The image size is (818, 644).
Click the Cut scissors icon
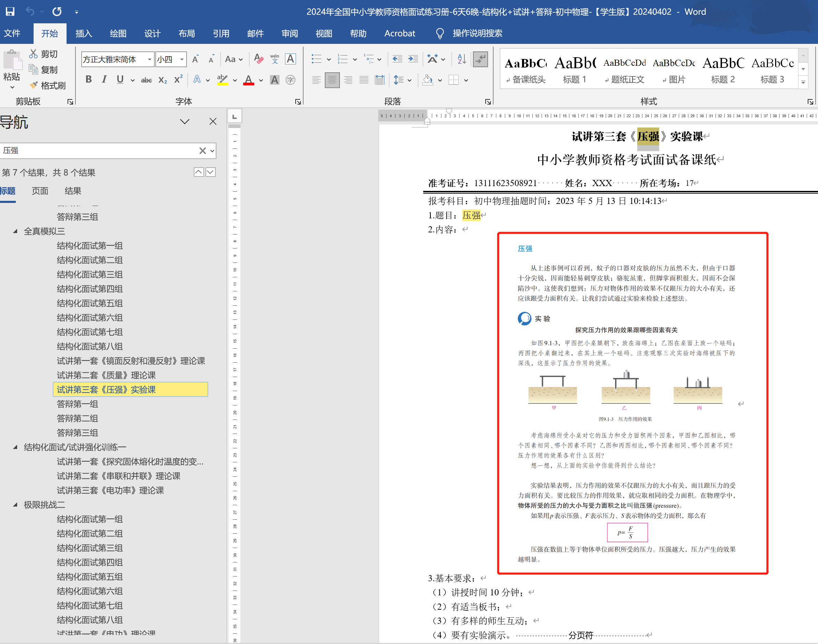(34, 54)
